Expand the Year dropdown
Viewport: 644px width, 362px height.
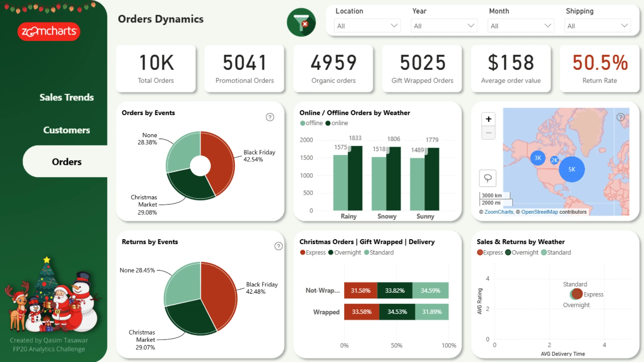444,26
